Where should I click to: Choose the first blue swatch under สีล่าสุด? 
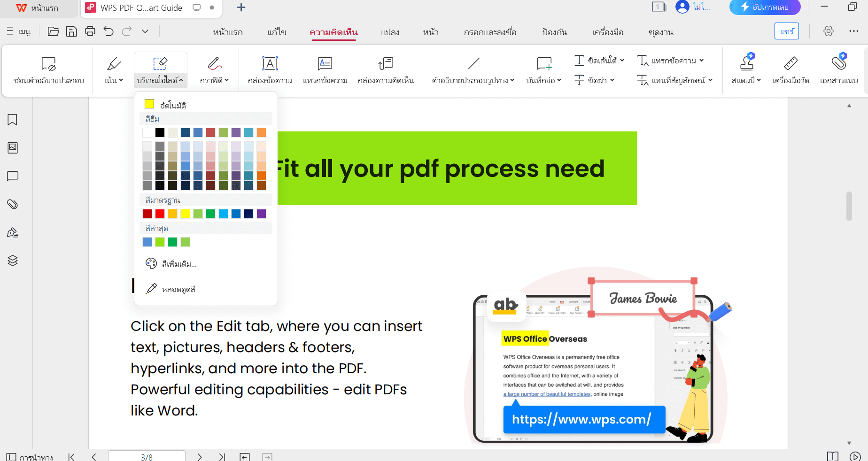[x=147, y=242]
